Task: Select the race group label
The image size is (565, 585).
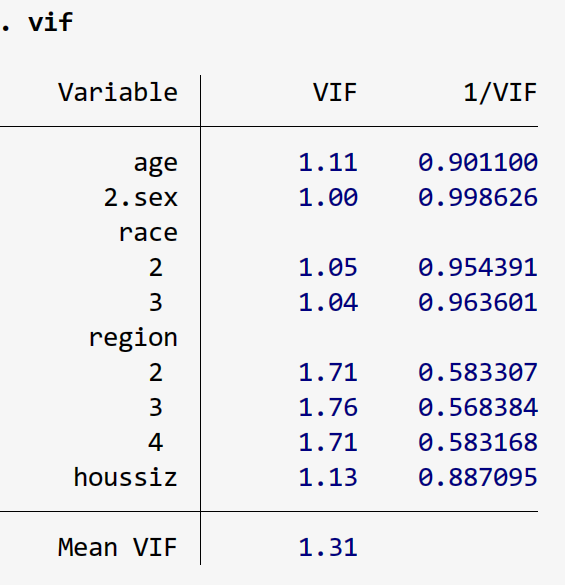Action: 148,233
